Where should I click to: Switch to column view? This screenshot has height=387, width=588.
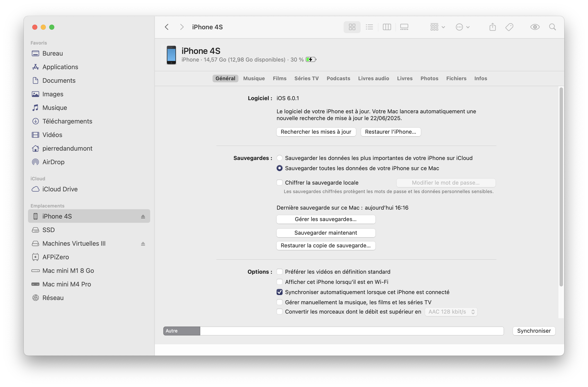(387, 27)
